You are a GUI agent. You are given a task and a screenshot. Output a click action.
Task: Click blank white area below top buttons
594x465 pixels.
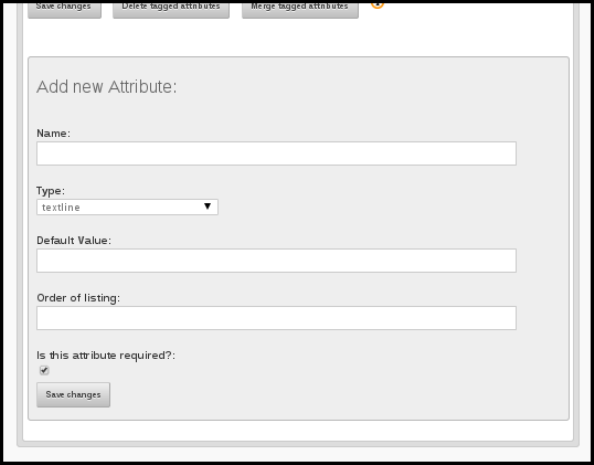tap(295, 38)
